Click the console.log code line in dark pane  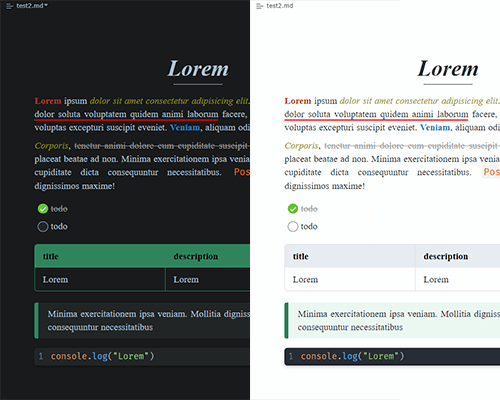102,356
